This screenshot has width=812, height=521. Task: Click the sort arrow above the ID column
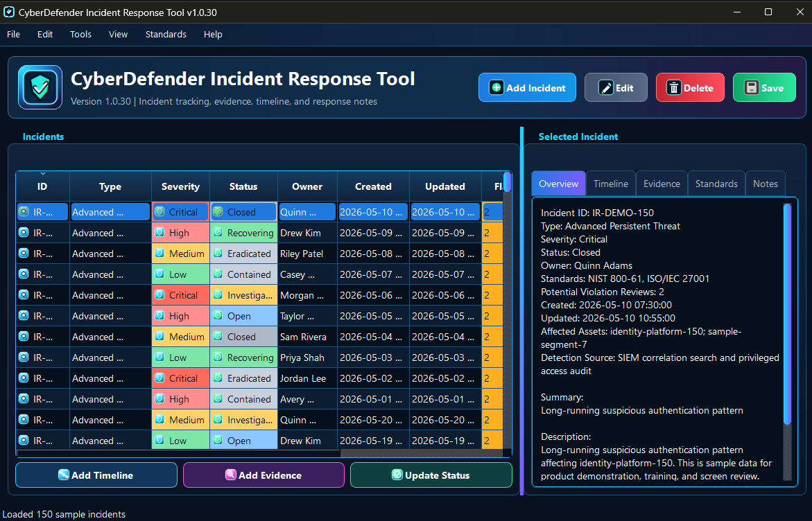point(43,173)
